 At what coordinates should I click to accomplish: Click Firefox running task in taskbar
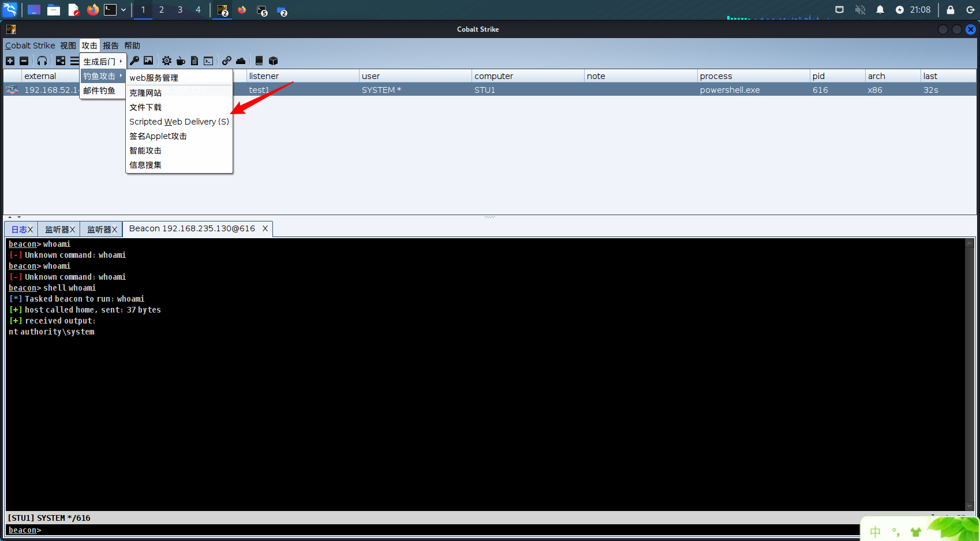pyautogui.click(x=242, y=10)
